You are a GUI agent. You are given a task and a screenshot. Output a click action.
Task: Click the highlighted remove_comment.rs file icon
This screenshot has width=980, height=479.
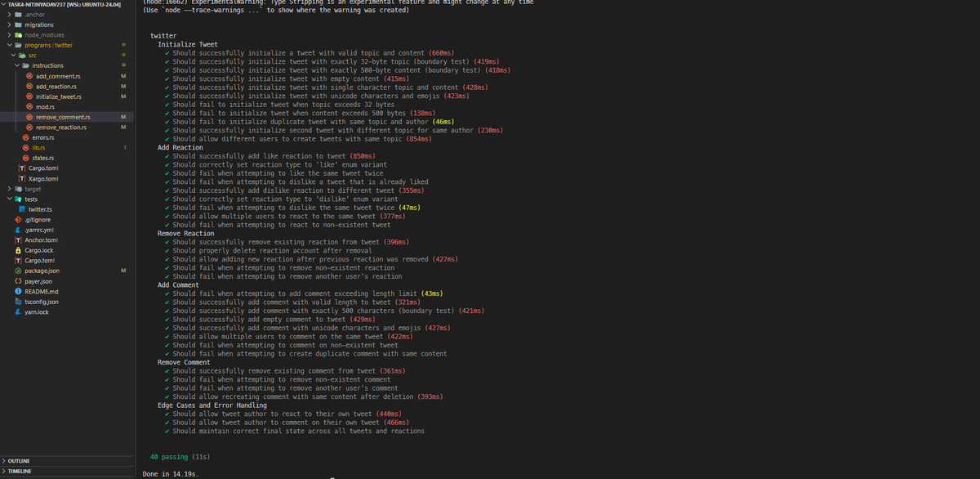coord(29,117)
